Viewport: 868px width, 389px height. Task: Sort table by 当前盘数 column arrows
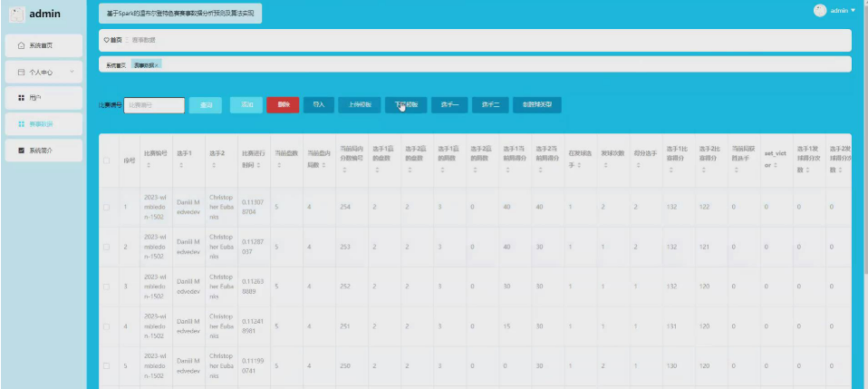(x=278, y=165)
